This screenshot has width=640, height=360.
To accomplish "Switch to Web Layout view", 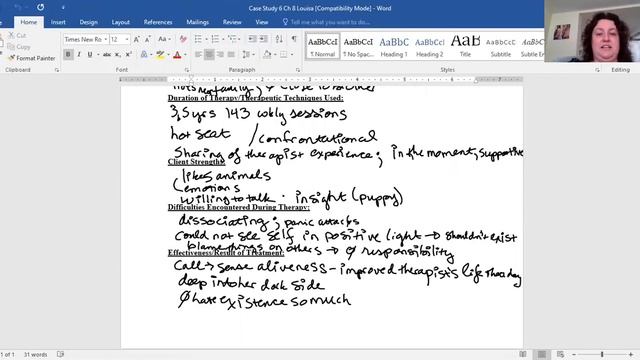I will [x=560, y=354].
